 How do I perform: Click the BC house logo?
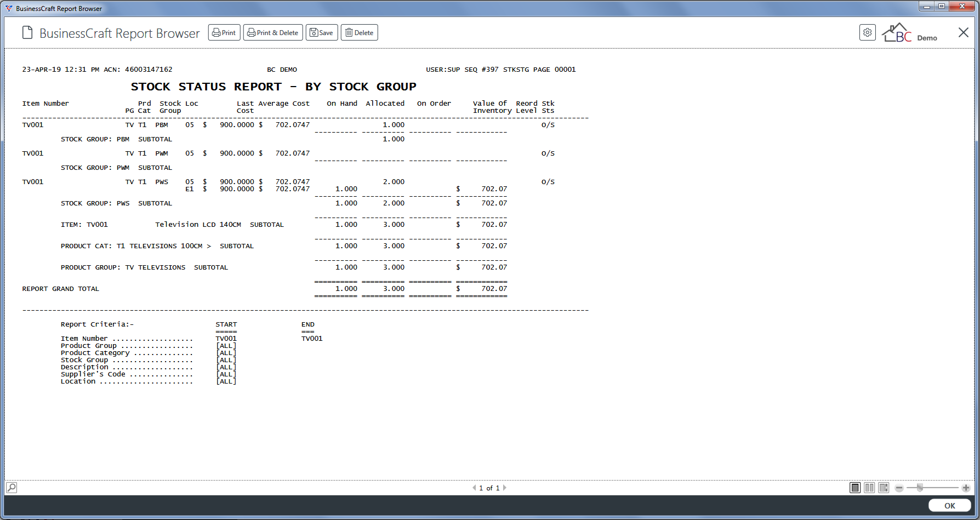click(897, 33)
